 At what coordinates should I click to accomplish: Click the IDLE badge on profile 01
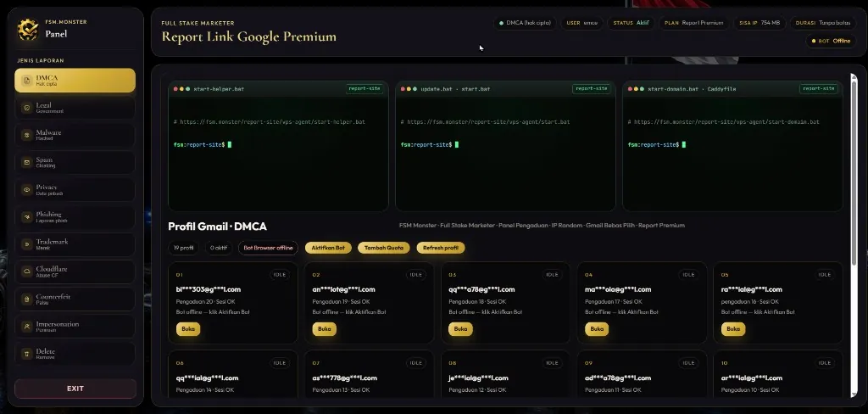point(280,274)
